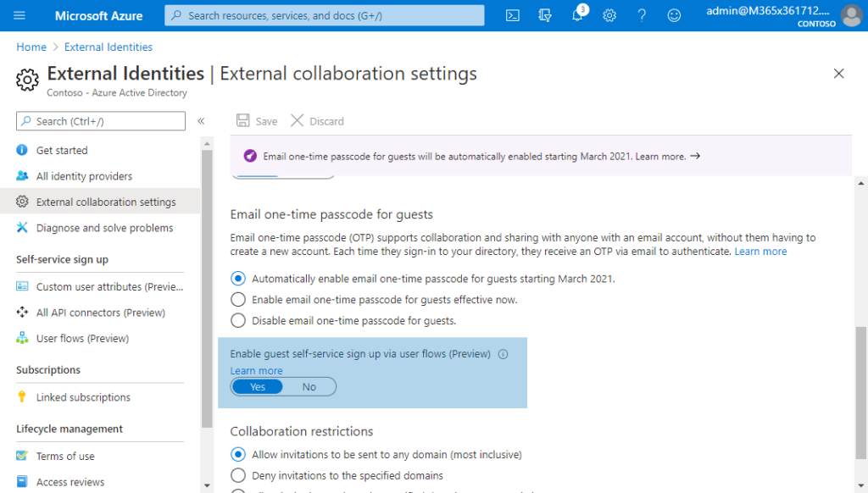Click the Collaboration restrictions heading
The image size is (868, 493).
[302, 431]
